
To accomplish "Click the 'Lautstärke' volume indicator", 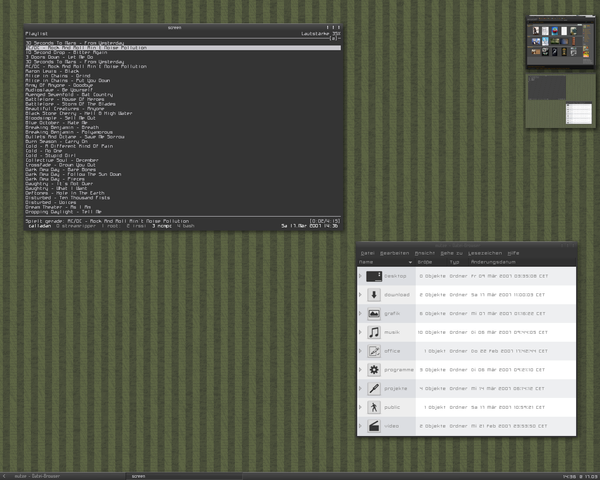I will [x=321, y=34].
